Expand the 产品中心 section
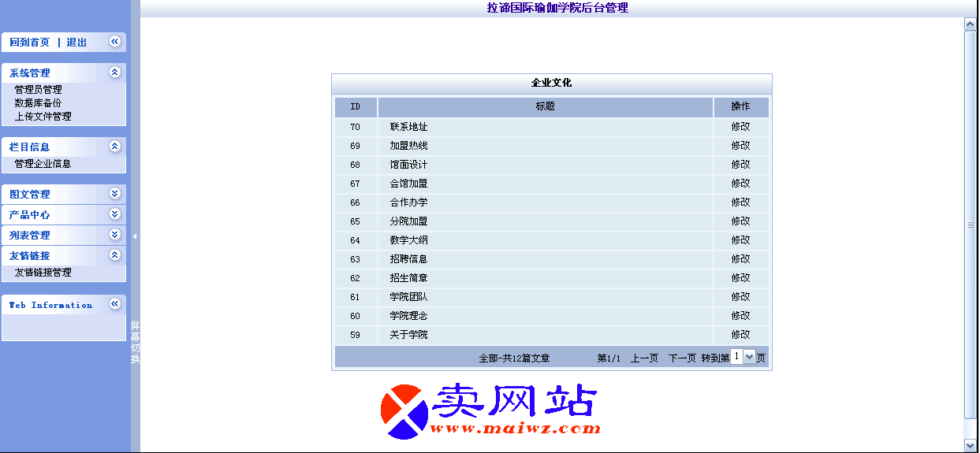980x453 pixels. [114, 214]
